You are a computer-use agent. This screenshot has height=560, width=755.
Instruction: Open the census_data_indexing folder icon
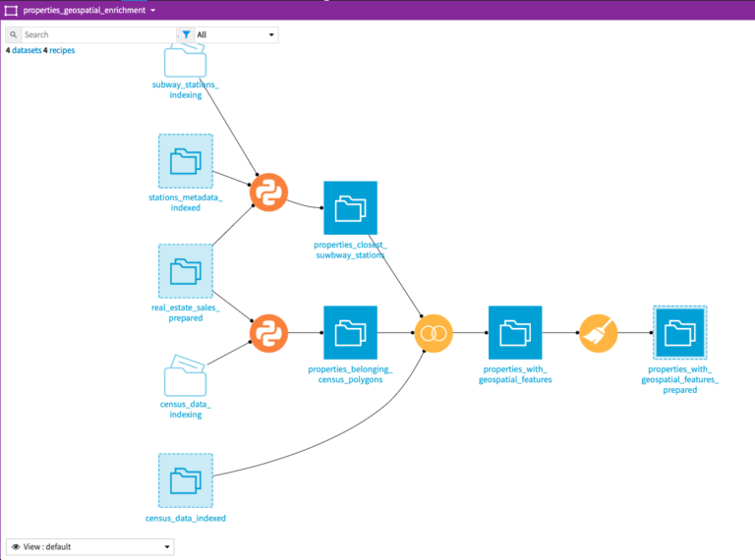click(x=186, y=375)
